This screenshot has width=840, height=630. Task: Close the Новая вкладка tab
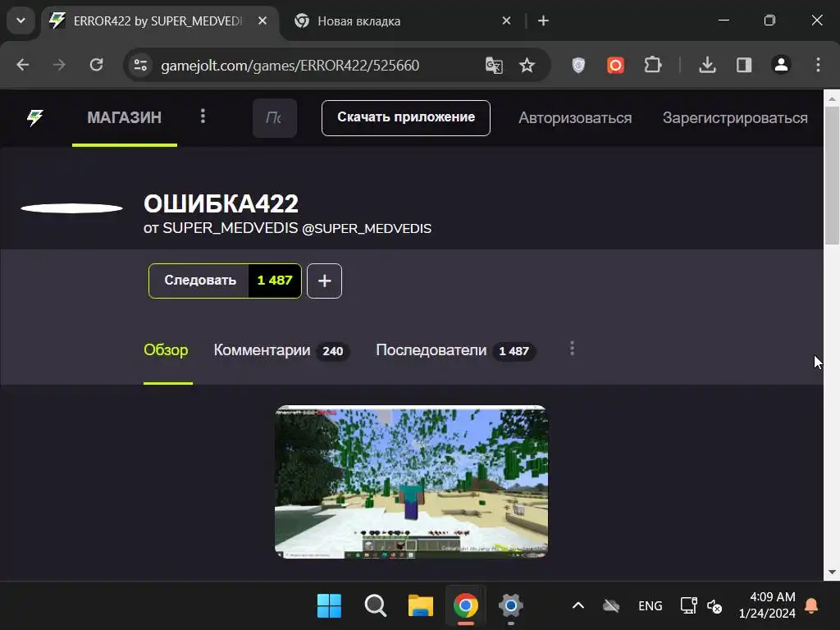(x=506, y=21)
